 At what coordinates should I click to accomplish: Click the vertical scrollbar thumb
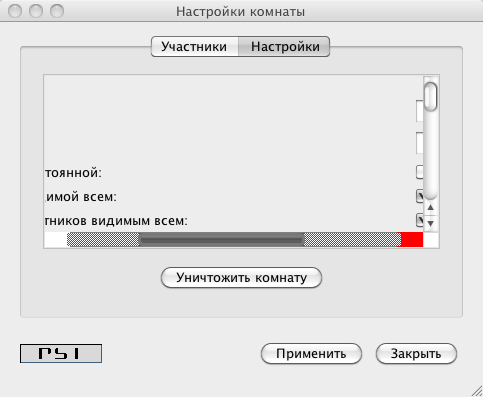coord(431,97)
